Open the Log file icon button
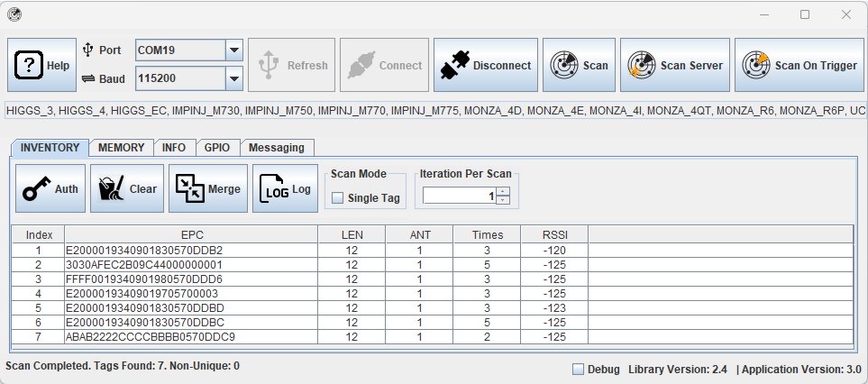The width and height of the screenshot is (868, 384). [285, 188]
